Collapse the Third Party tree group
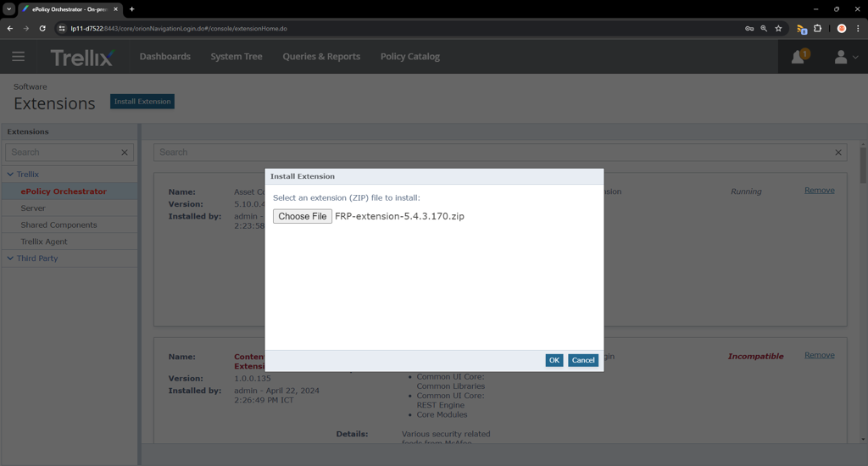 pos(10,258)
